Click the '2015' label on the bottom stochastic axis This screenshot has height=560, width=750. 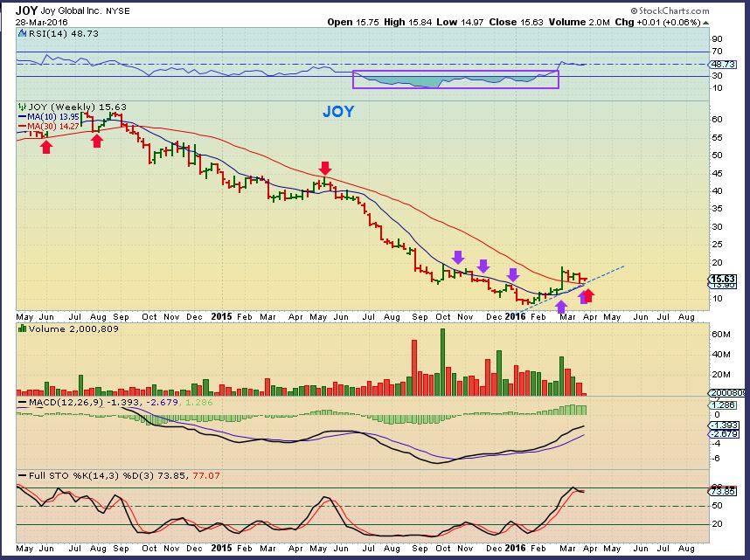(221, 548)
